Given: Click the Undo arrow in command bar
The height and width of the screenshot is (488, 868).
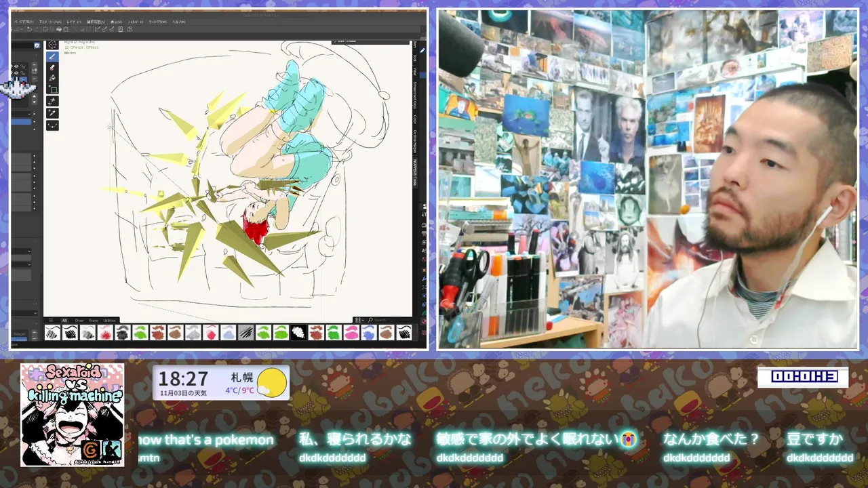Looking at the screenshot, I should pos(29,29).
